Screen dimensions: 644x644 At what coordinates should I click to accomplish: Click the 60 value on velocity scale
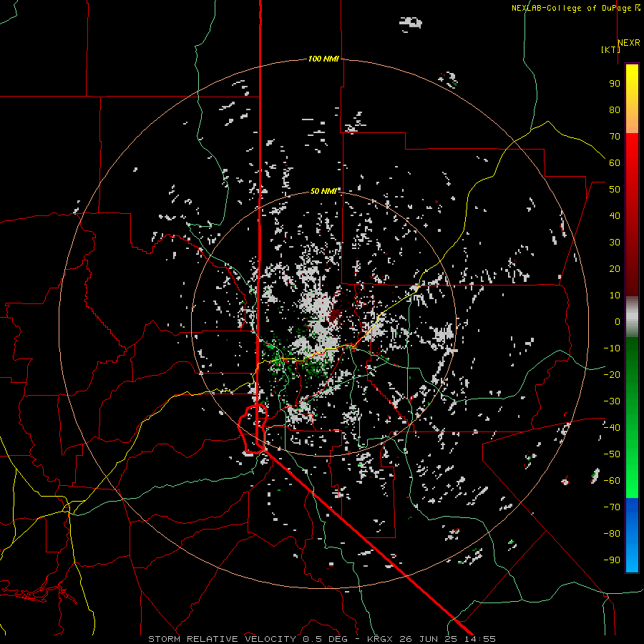(615, 162)
